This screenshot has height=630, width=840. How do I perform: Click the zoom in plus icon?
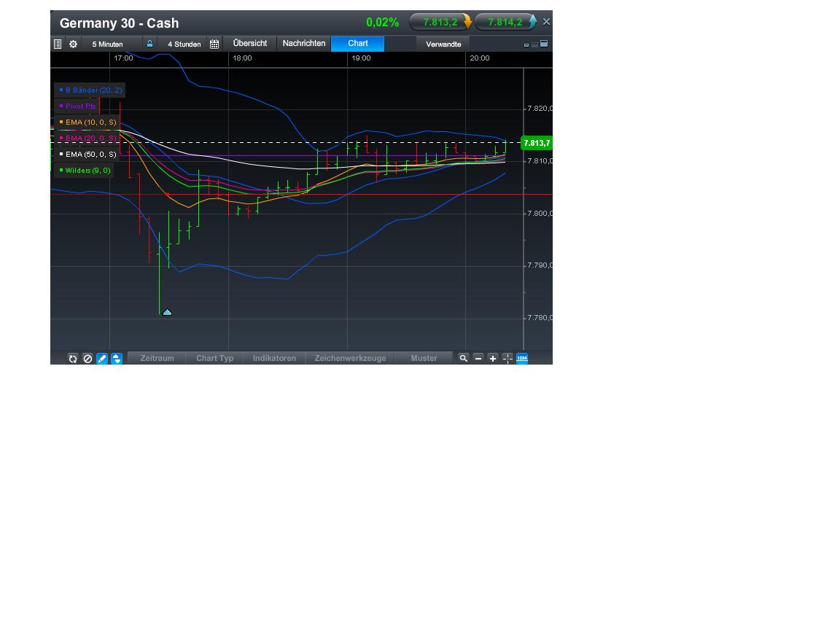(x=493, y=359)
